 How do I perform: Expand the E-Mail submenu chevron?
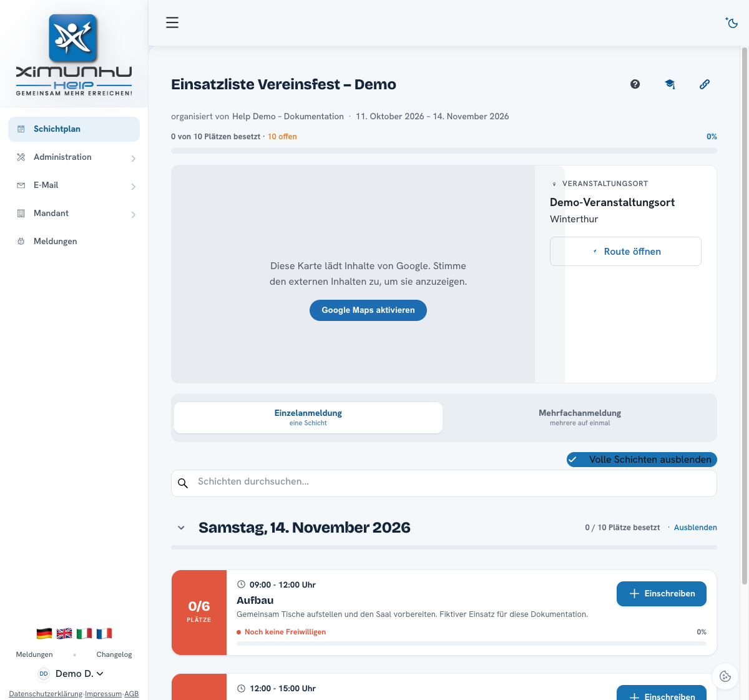[133, 187]
